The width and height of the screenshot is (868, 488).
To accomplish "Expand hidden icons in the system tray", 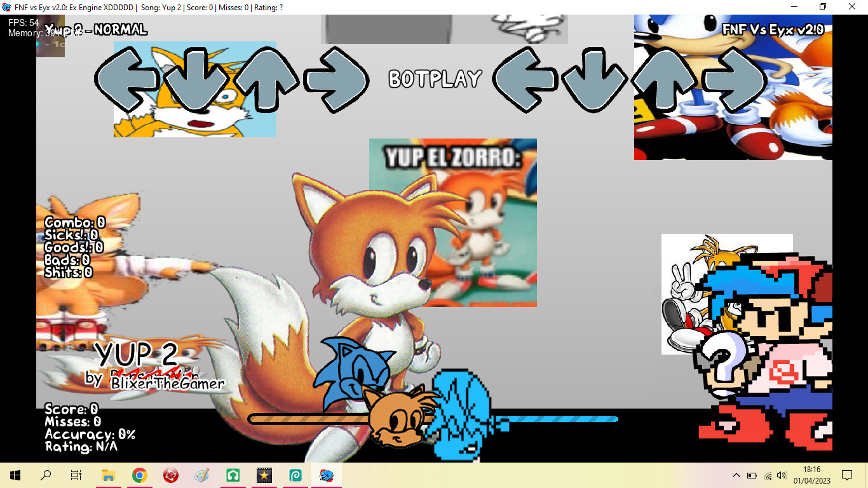I will [x=735, y=475].
